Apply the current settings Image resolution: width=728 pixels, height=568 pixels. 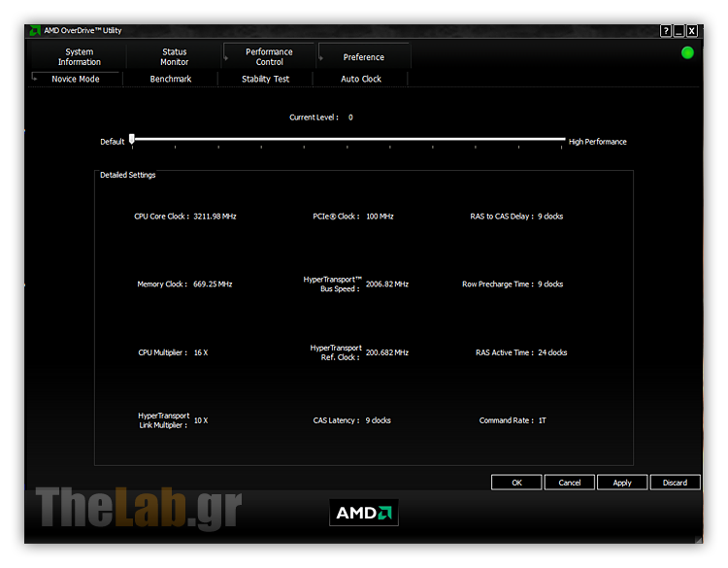point(622,483)
